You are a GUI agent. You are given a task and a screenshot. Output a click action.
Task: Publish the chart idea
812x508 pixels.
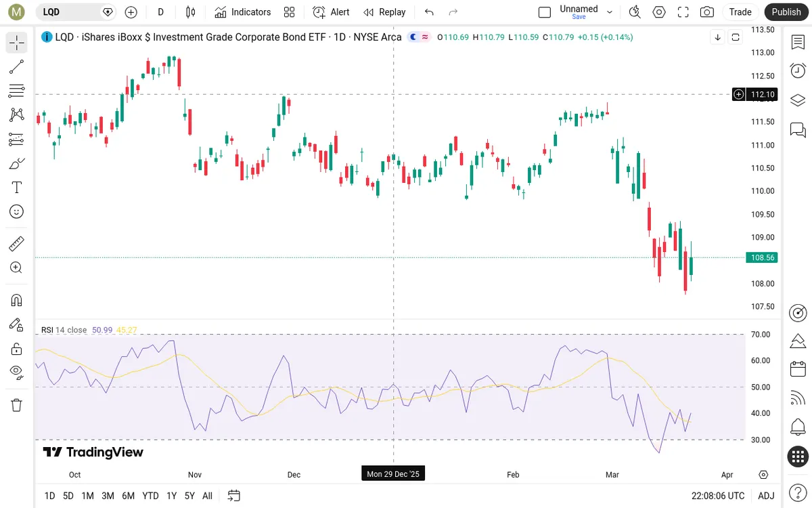tap(786, 12)
